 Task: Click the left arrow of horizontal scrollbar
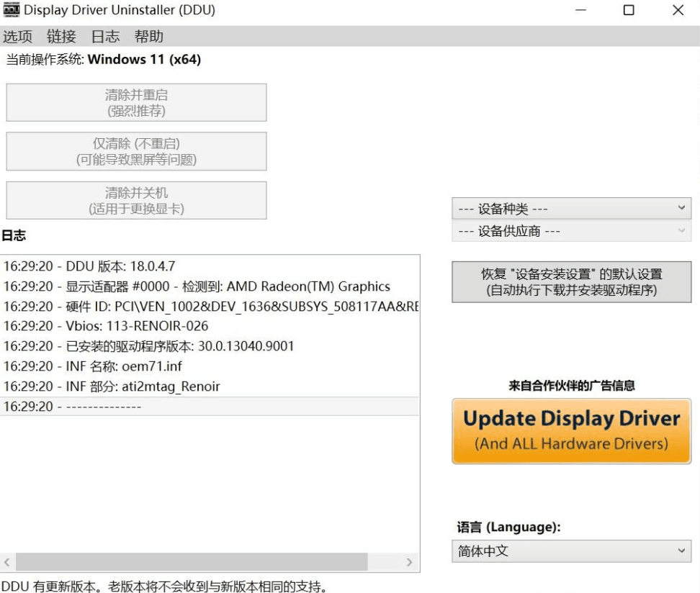(6, 562)
